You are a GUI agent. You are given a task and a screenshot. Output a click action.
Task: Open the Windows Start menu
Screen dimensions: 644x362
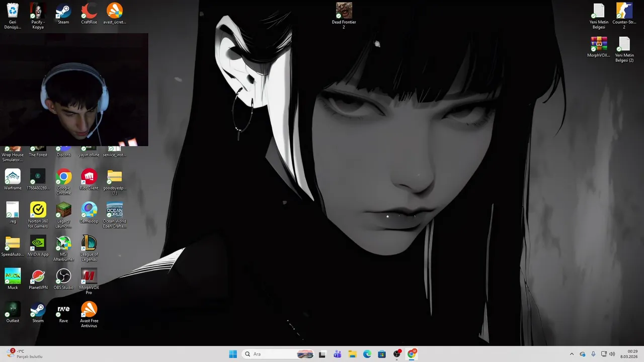[233, 354]
